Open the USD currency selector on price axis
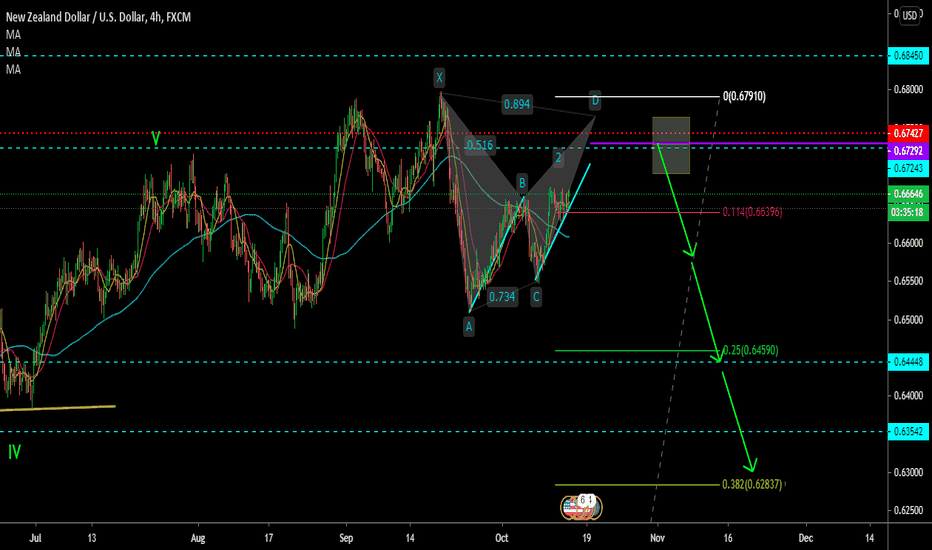The image size is (932, 550). point(909,15)
